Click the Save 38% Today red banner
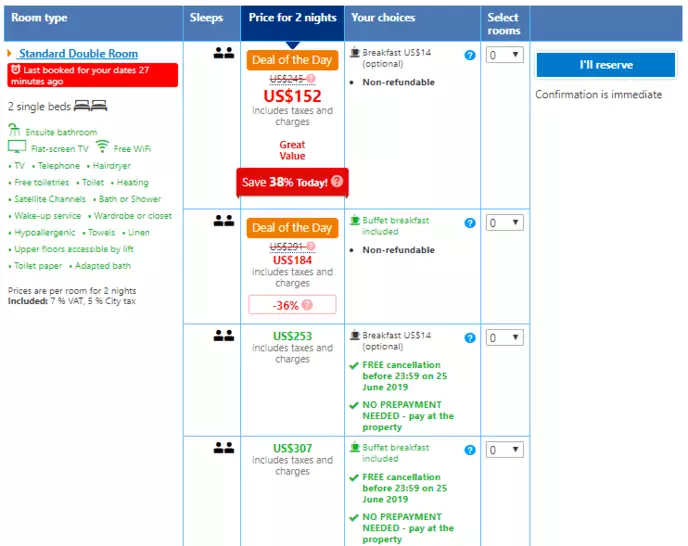688x546 pixels. coord(292,182)
